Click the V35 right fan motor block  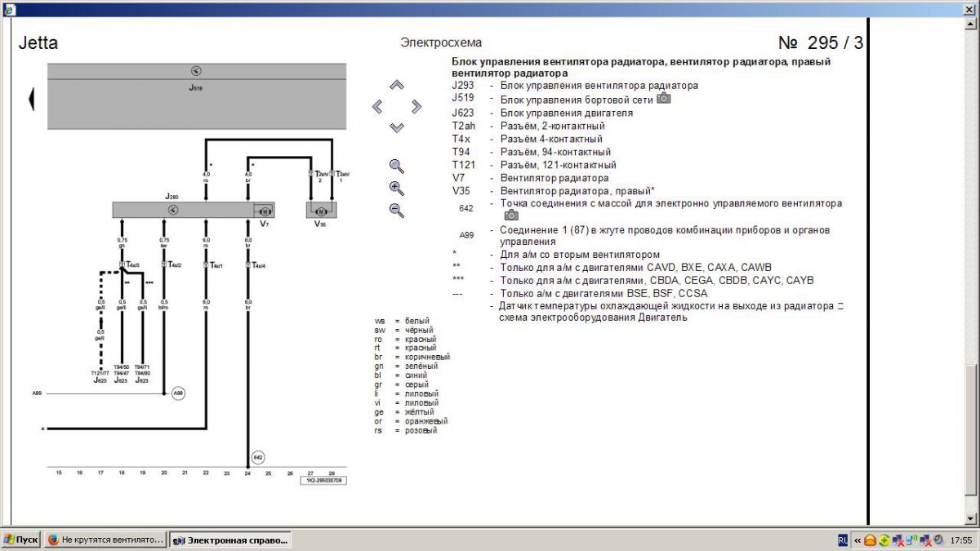coord(322,211)
